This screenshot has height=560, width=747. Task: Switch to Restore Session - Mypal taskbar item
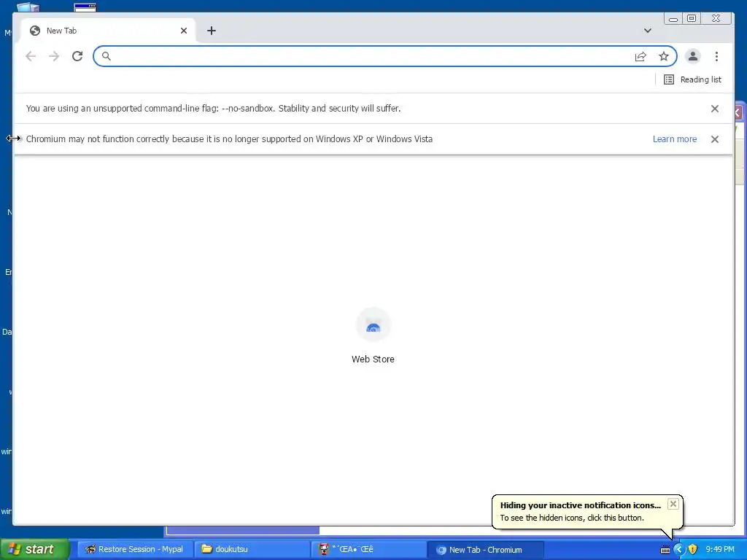(134, 549)
